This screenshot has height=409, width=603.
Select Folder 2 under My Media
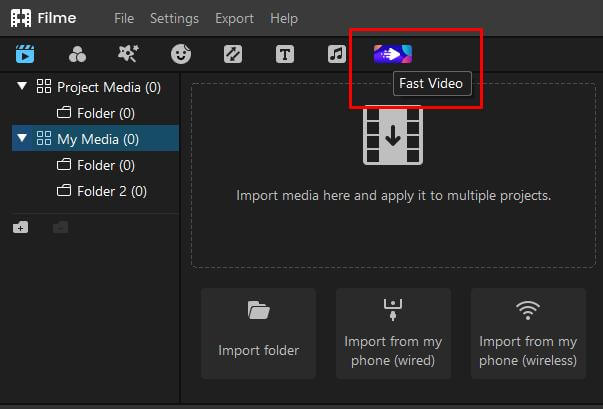point(111,191)
